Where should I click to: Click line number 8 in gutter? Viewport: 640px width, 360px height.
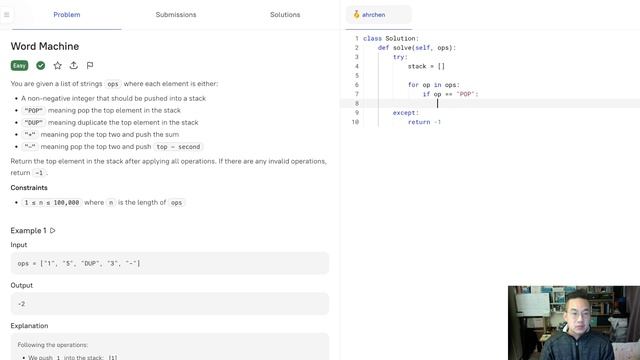click(357, 104)
